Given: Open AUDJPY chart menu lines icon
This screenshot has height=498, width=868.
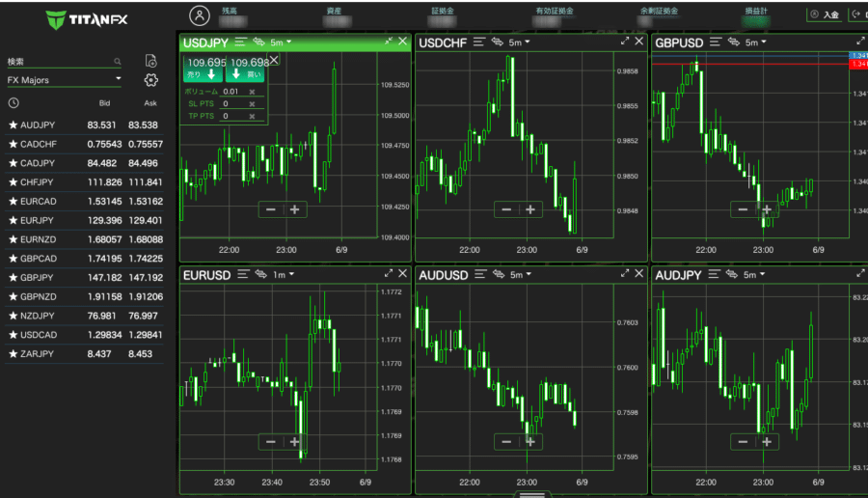Looking at the screenshot, I should click(714, 274).
